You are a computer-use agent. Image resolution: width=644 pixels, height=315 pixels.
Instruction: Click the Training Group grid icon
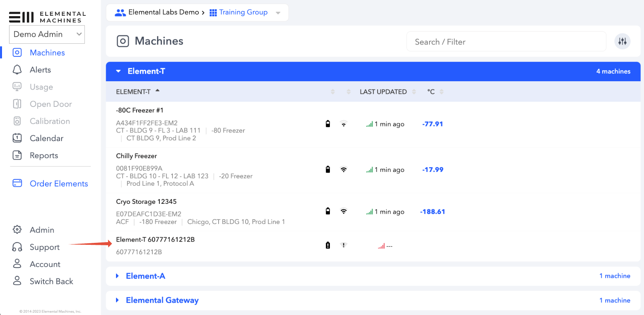click(213, 13)
